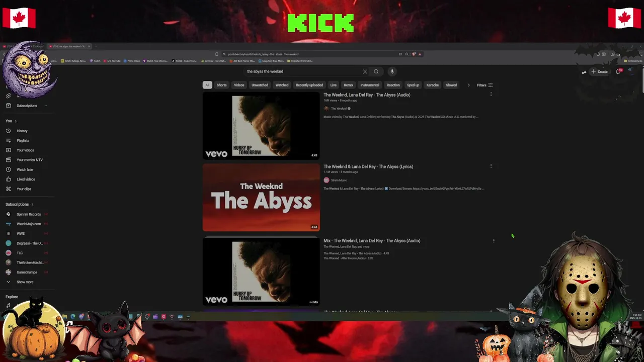Image resolution: width=644 pixels, height=362 pixels.
Task: Open title The Abyss (Lyrics) result
Action: pos(368,166)
